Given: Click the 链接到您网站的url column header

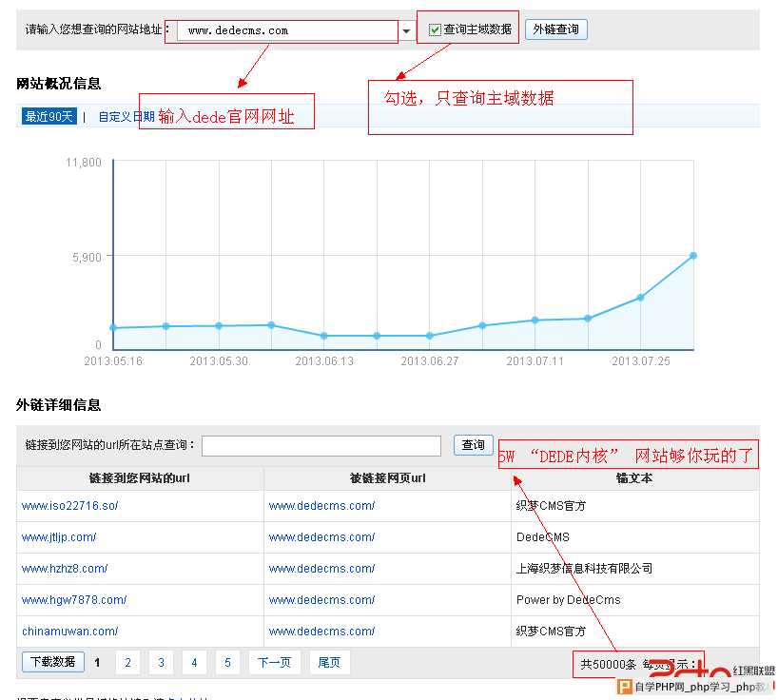Looking at the screenshot, I should tap(140, 478).
